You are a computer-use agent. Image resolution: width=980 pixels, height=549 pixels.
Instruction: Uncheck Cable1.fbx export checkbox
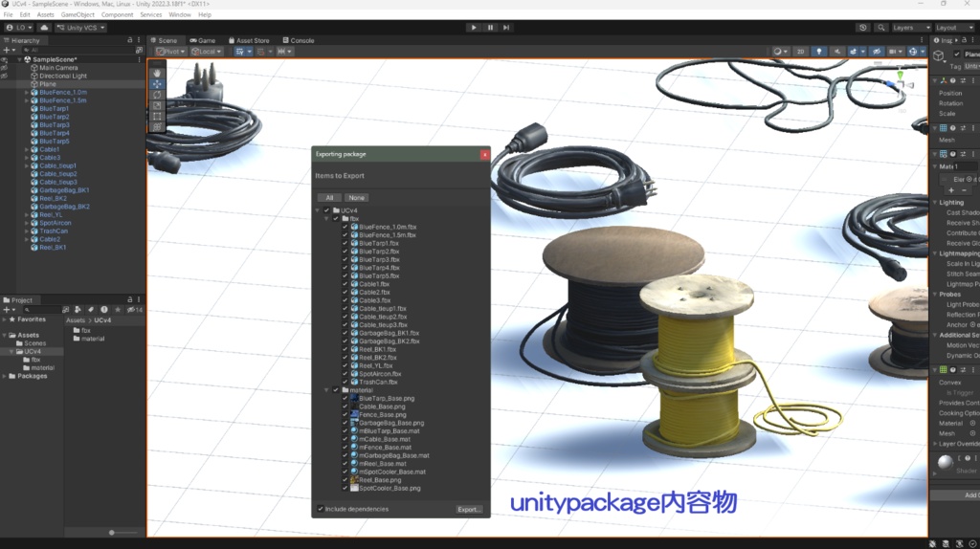(345, 283)
